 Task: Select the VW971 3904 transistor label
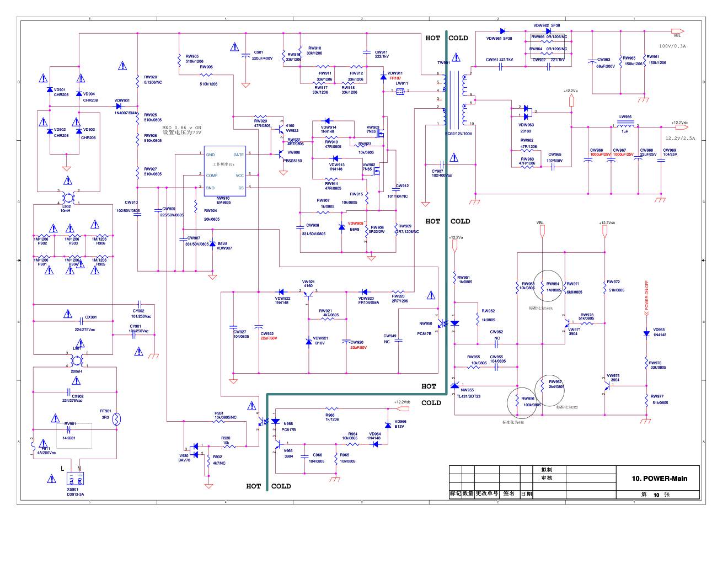pyautogui.click(x=574, y=331)
